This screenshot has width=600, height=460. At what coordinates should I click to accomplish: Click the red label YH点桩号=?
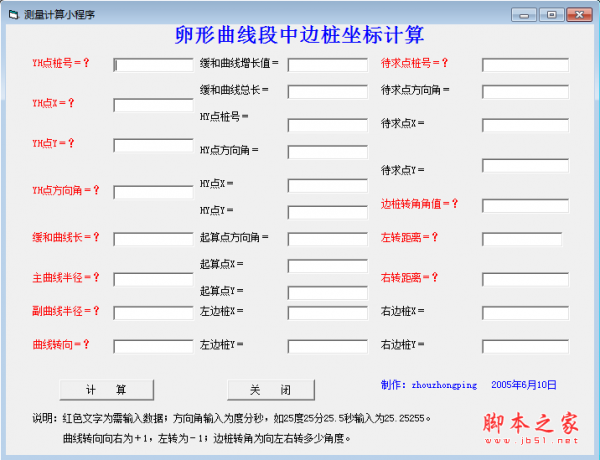pos(61,63)
